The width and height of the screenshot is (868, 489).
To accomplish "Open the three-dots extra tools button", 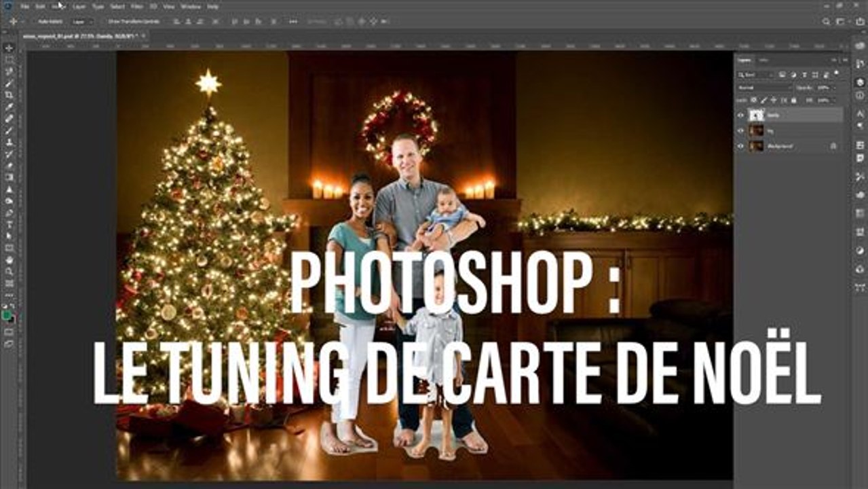I will click(x=9, y=294).
